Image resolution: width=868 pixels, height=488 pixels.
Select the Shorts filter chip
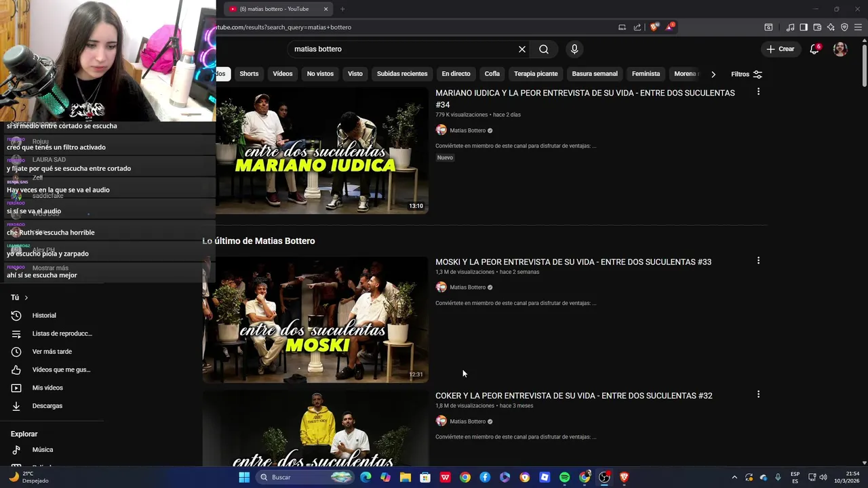[x=249, y=74]
